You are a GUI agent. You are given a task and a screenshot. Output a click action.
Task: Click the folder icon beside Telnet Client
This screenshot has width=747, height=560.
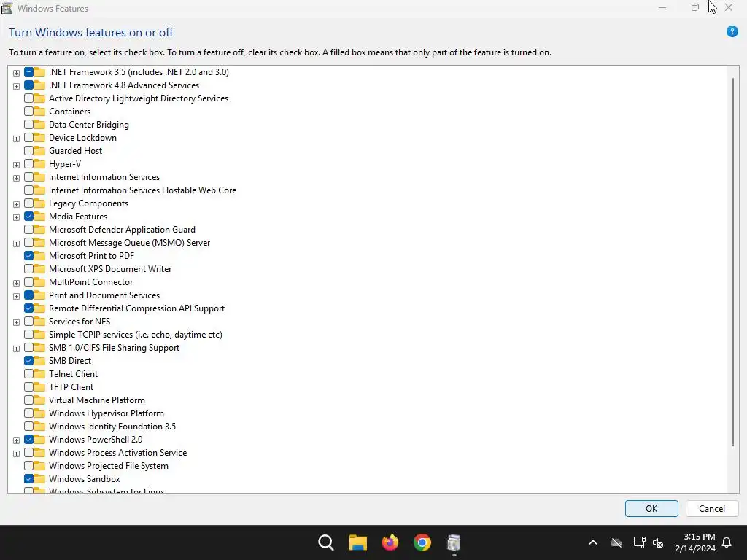(39, 374)
